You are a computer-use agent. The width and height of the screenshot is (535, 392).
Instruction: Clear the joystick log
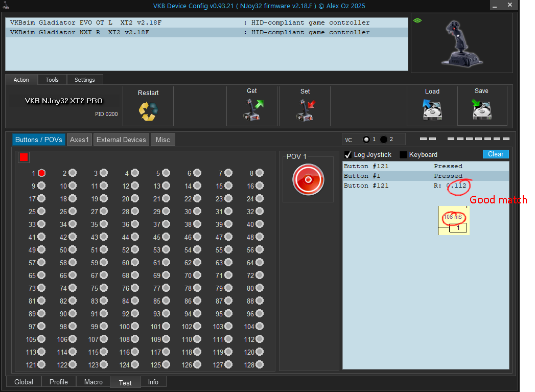pyautogui.click(x=496, y=154)
